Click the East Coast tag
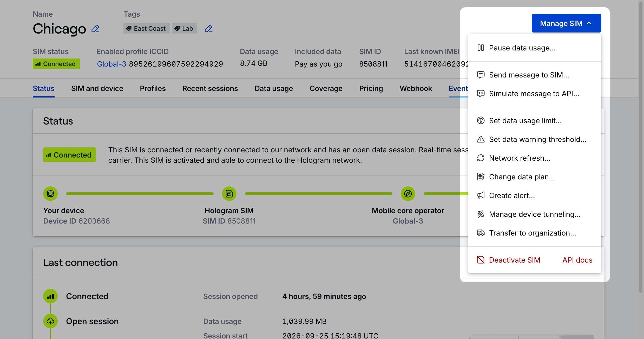This screenshot has width=644, height=339. click(x=146, y=29)
